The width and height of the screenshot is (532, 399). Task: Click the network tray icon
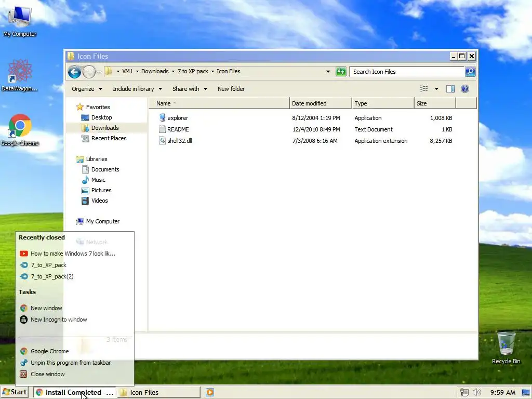click(464, 393)
